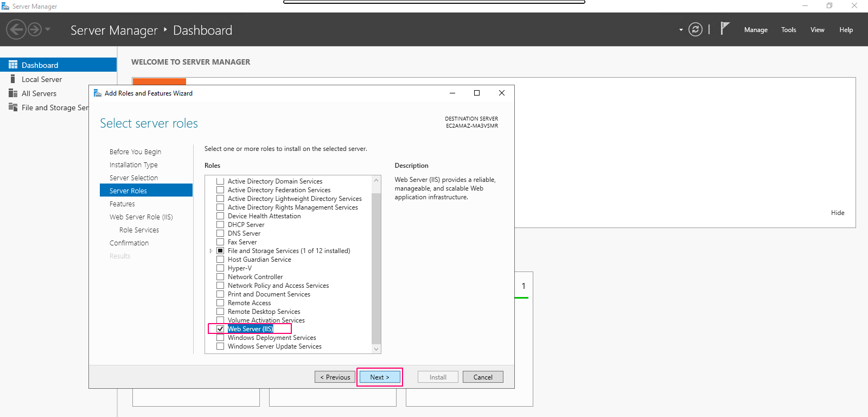Click the Cancel button in wizard
This screenshot has width=868, height=417.
[483, 377]
